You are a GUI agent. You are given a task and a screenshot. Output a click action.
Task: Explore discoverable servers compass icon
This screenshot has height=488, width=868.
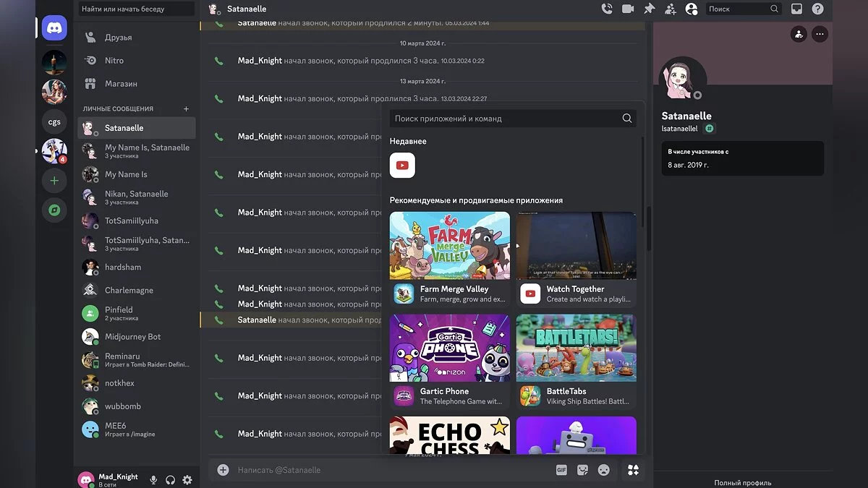pos(54,210)
